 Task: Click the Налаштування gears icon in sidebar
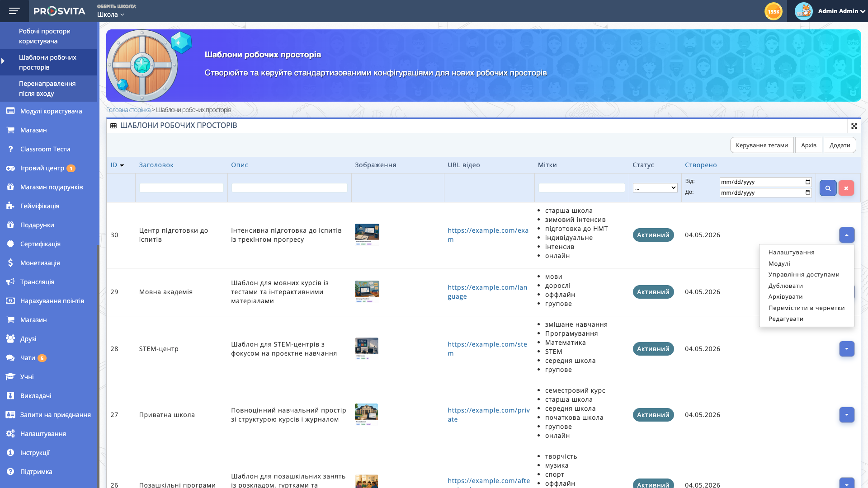point(10,434)
